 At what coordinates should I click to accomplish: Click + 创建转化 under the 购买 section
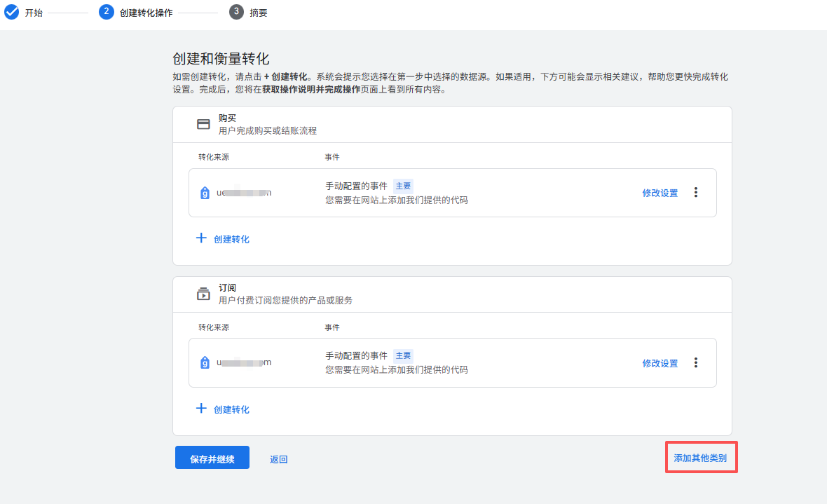223,239
